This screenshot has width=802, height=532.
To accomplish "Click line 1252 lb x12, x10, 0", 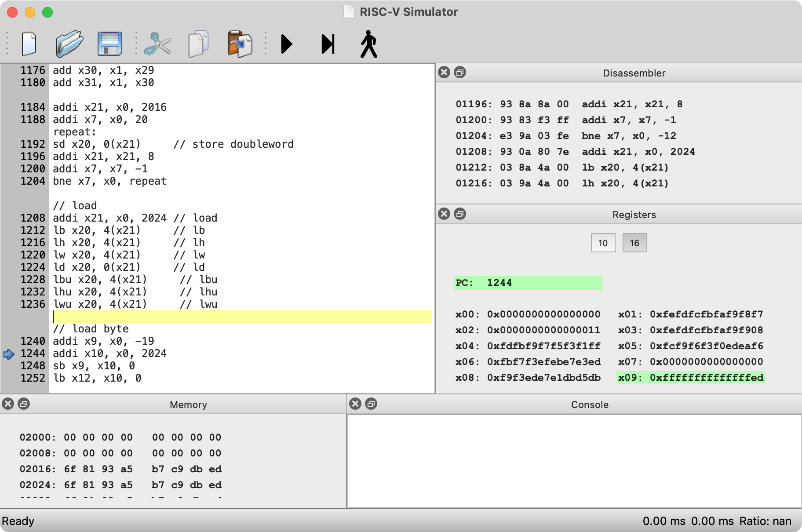I will [x=97, y=378].
